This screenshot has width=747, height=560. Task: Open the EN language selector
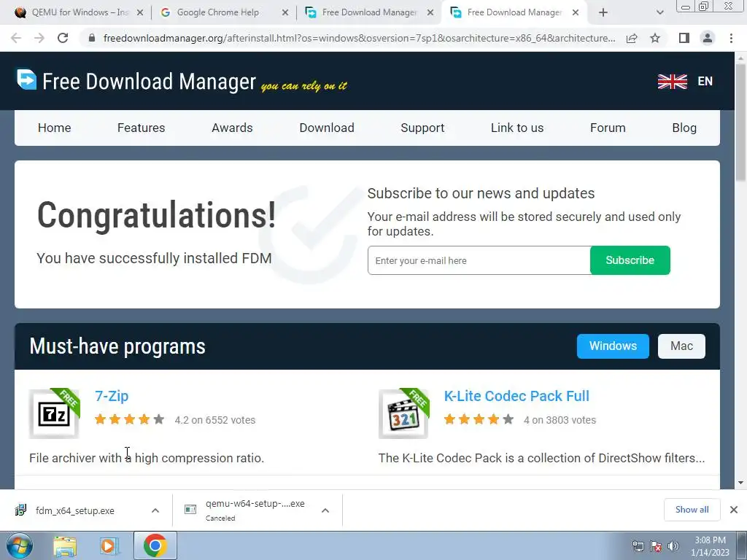pyautogui.click(x=705, y=82)
